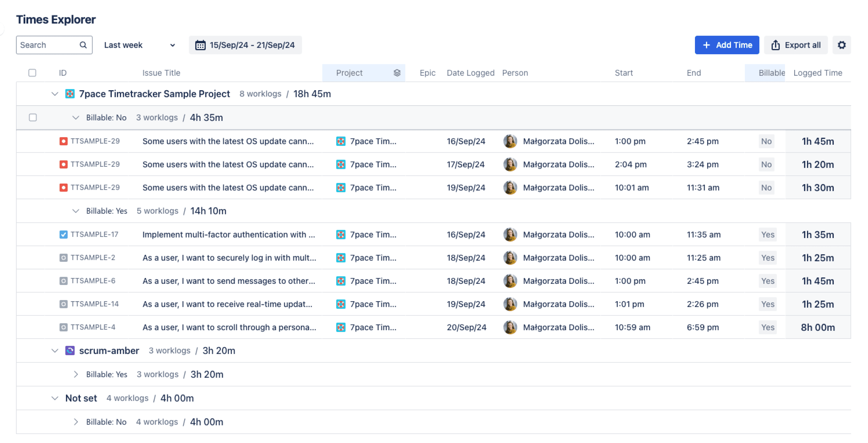
Task: Click bug icon for TTSAMPLE-29 on 19/Sep/24
Action: pos(63,188)
